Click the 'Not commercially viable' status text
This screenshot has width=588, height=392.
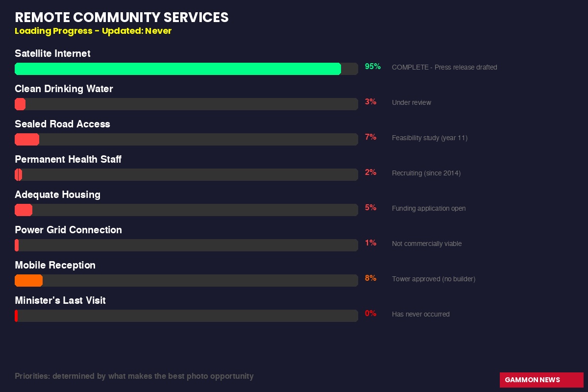tap(426, 244)
